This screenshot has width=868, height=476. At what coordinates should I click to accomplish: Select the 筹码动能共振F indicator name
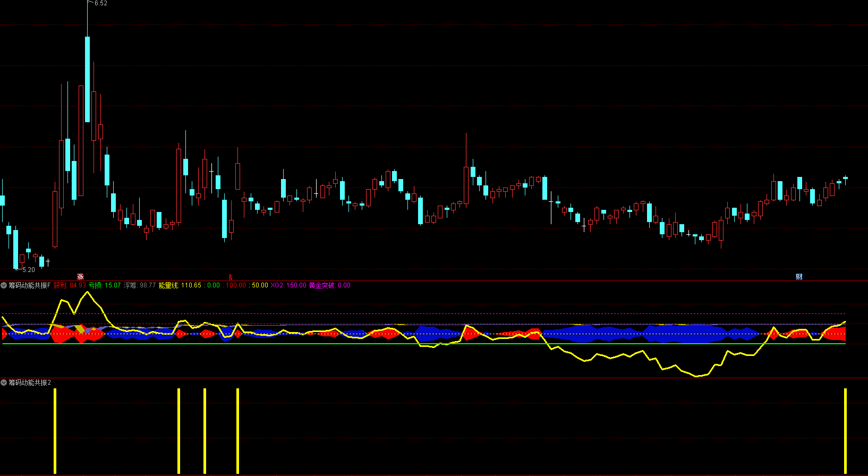(29, 285)
